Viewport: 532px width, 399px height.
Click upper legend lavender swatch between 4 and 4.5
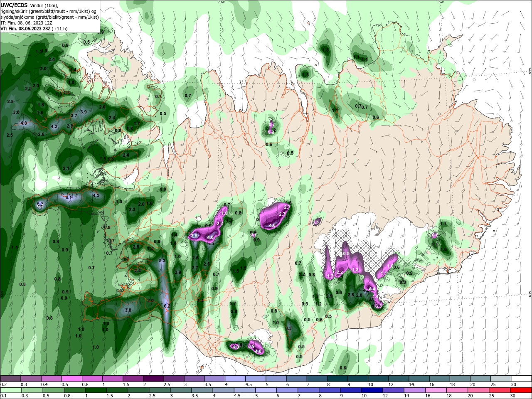coord(236,379)
